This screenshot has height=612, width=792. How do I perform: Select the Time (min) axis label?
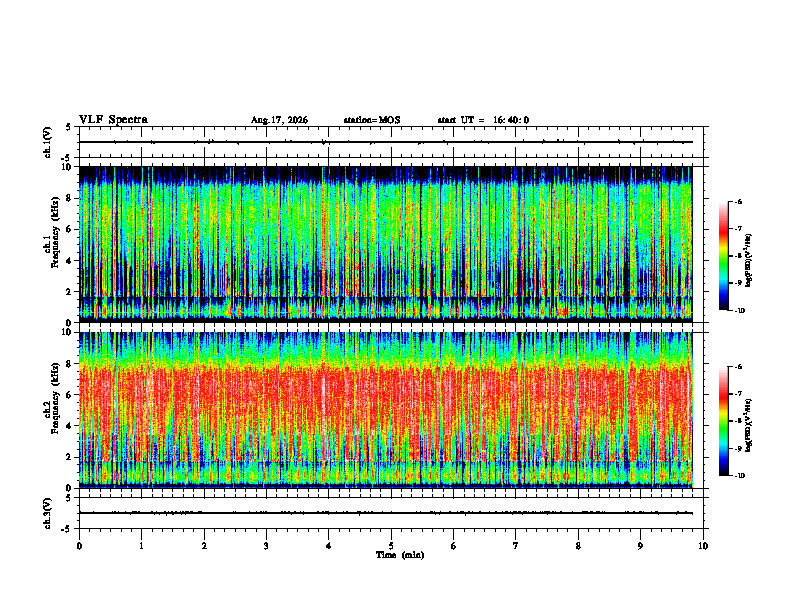(400, 555)
